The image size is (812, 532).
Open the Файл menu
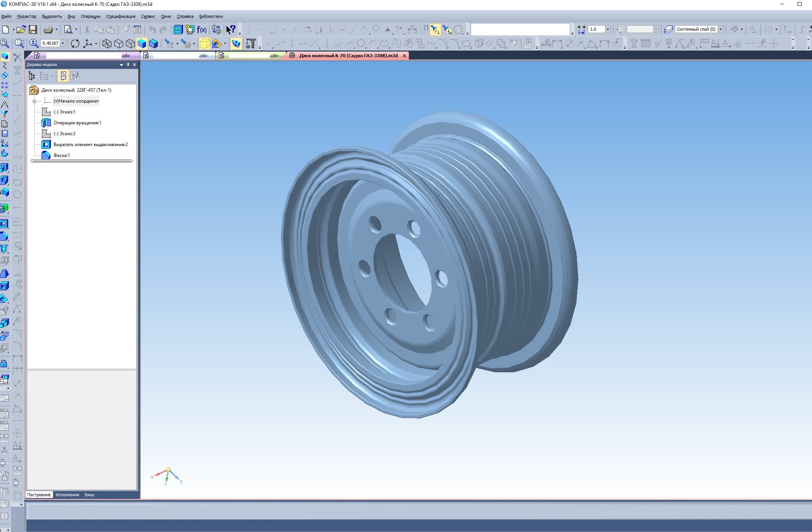[x=6, y=16]
